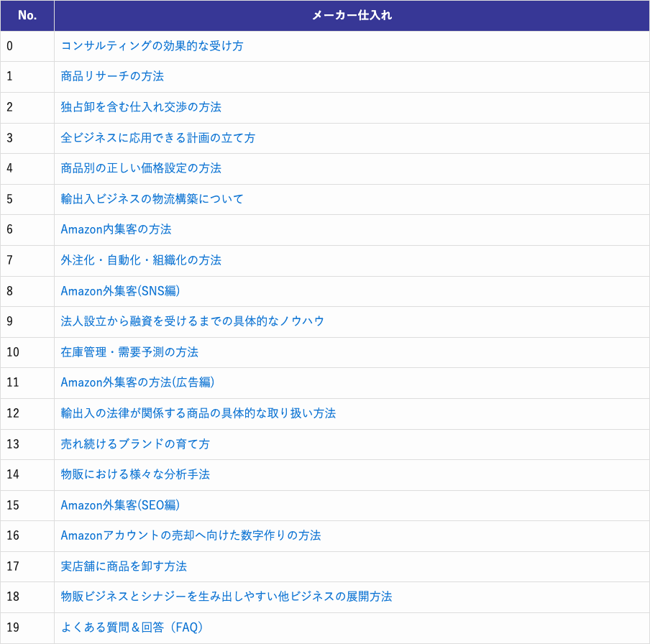Open the Amazon外集客(SEO編) link

[119, 505]
